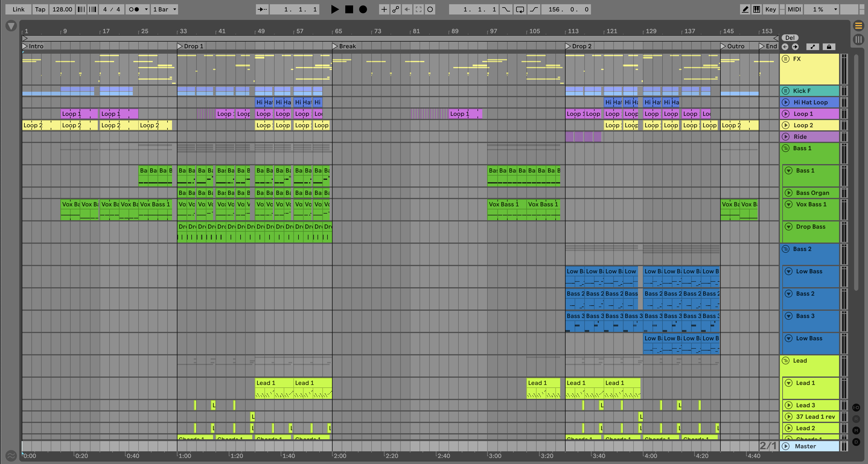Activate the Hi Hat Loop track
The image size is (868, 464).
point(785,102)
